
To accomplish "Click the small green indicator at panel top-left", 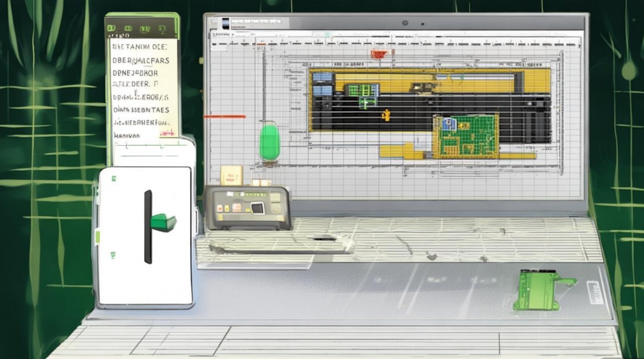I will pos(114,179).
